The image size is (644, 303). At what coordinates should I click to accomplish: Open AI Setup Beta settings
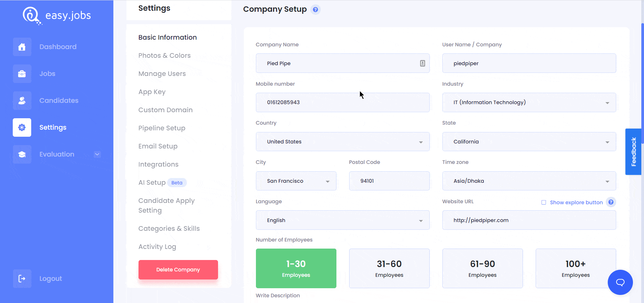pyautogui.click(x=162, y=182)
